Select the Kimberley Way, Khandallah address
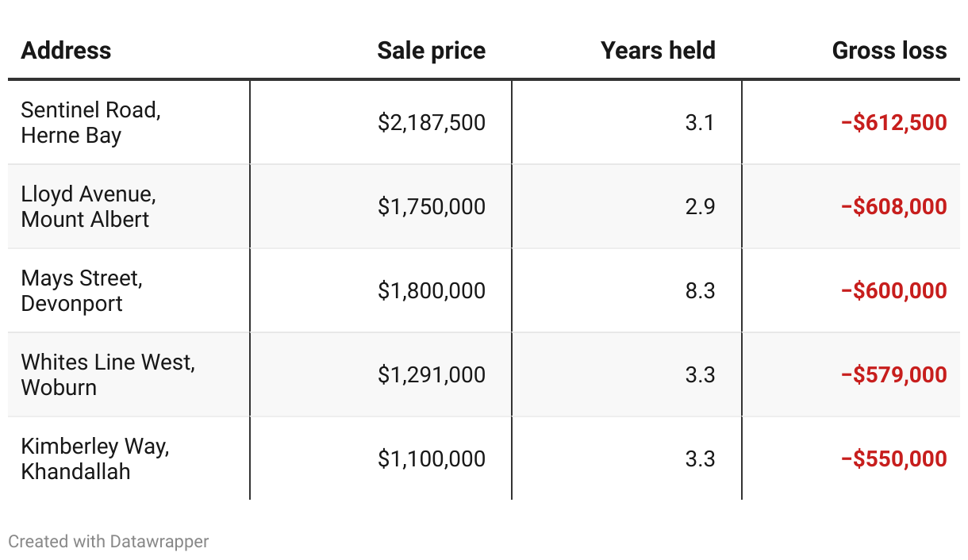Image resolution: width=968 pixels, height=560 pixels. 95,458
